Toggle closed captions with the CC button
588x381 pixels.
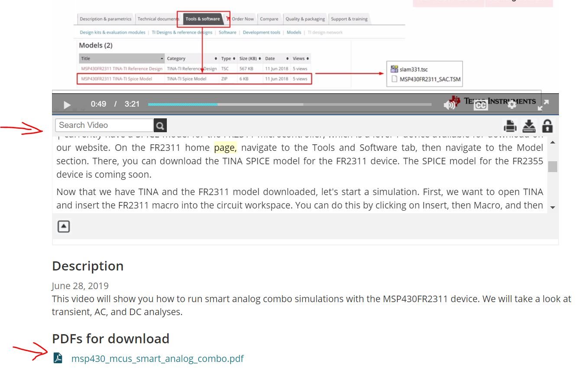click(x=481, y=105)
